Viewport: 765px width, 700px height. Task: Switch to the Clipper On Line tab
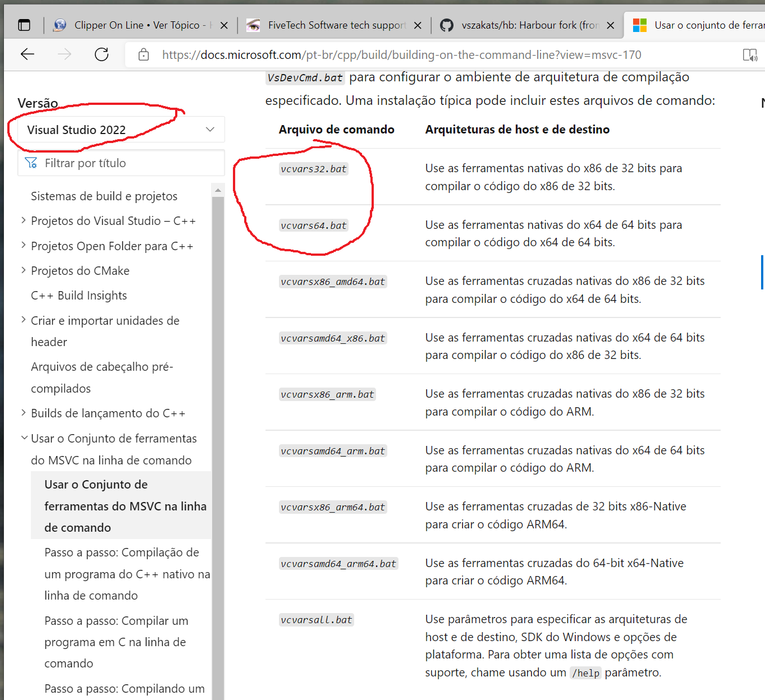pos(140,25)
